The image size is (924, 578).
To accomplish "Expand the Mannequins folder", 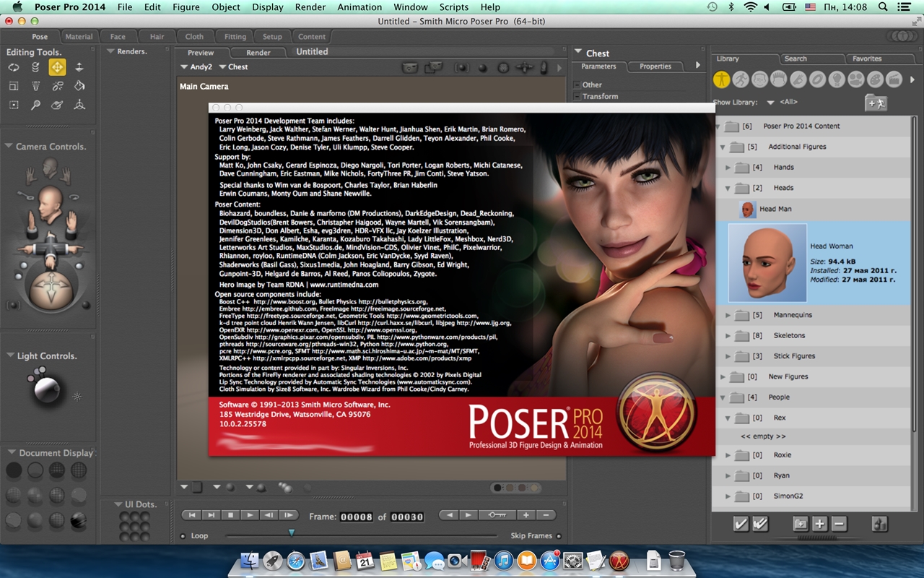I will 728,315.
